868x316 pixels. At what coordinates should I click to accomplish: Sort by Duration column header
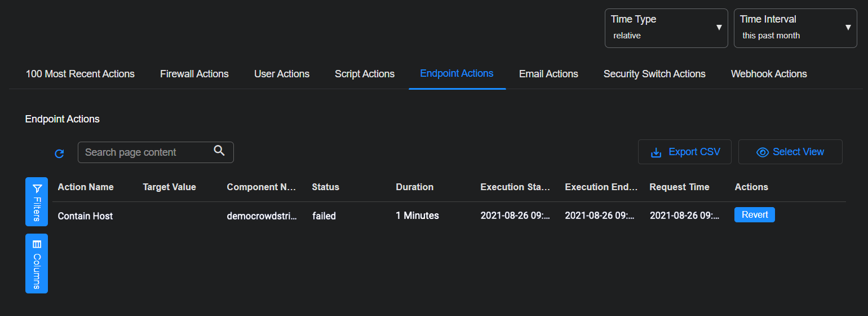click(x=415, y=187)
